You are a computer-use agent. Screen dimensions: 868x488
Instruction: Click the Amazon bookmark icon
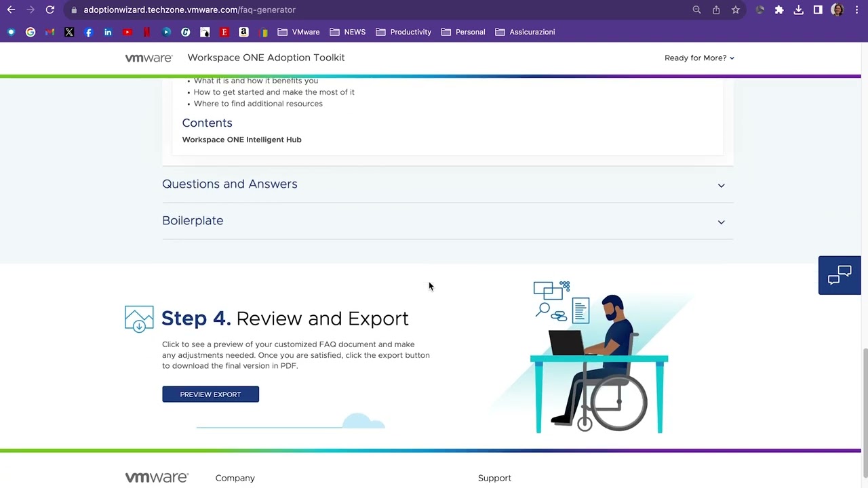click(x=243, y=32)
